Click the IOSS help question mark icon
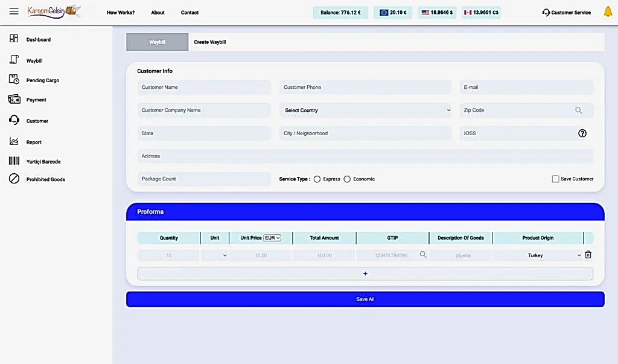618x364 pixels. tap(582, 133)
